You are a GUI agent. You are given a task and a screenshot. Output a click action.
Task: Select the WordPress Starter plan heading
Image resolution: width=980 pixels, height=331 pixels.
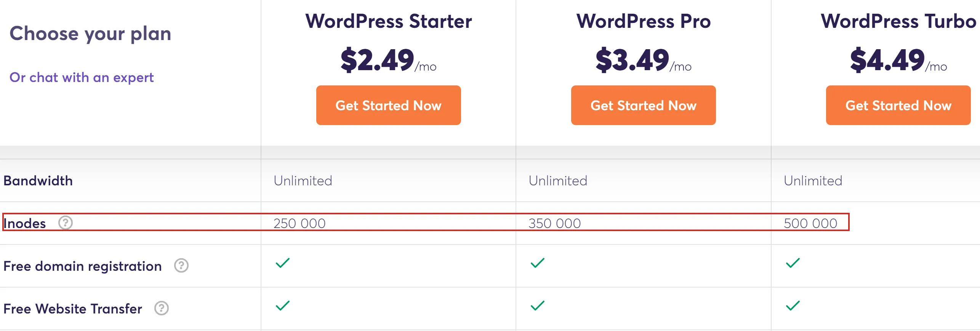coord(388,21)
